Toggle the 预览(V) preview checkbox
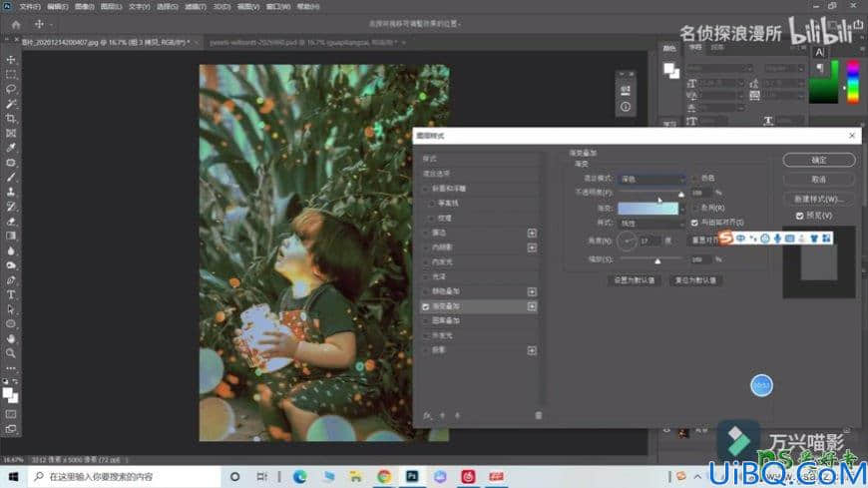868x488 pixels. point(799,216)
